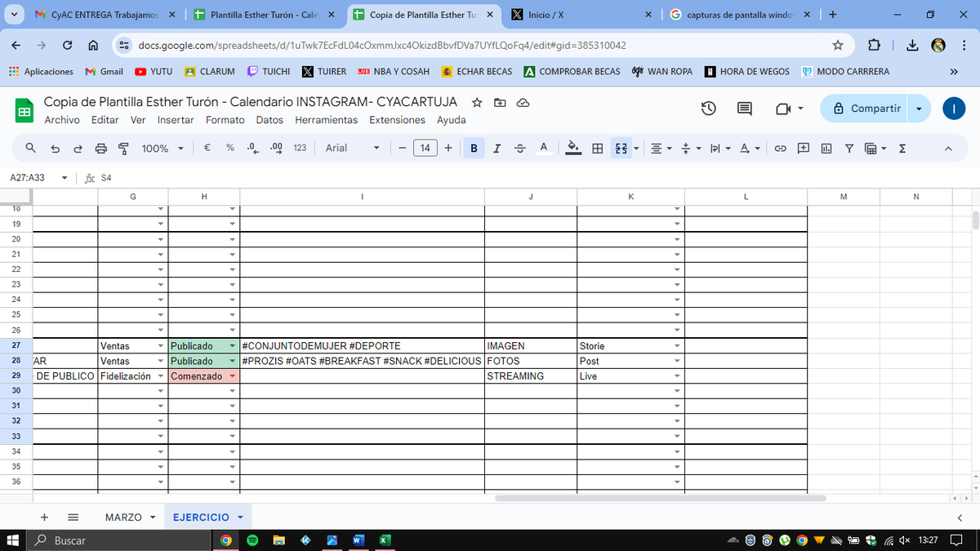Toggle bold formatting
Viewport: 980px width, 551px height.
473,149
